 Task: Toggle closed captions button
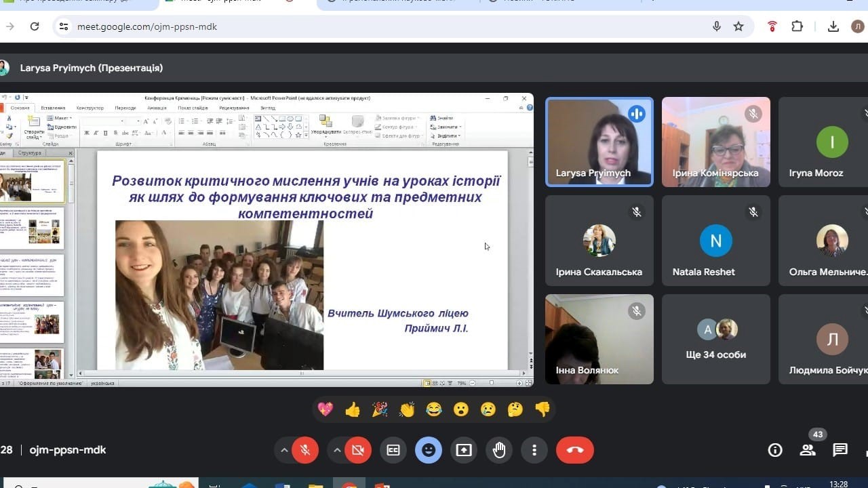click(393, 450)
